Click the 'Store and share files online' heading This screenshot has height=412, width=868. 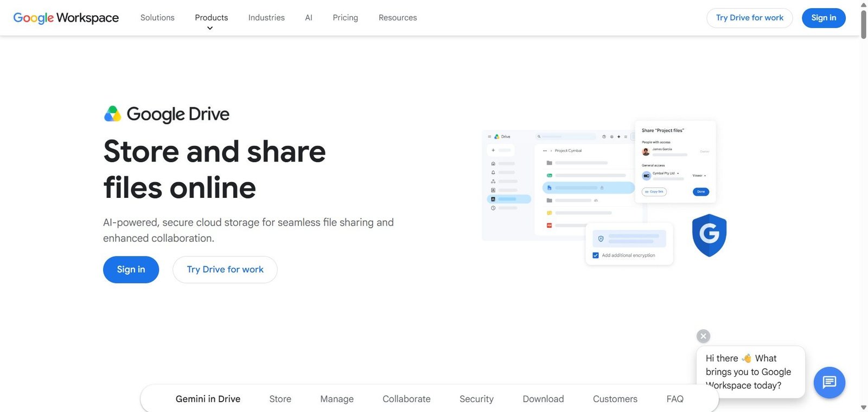pyautogui.click(x=215, y=169)
